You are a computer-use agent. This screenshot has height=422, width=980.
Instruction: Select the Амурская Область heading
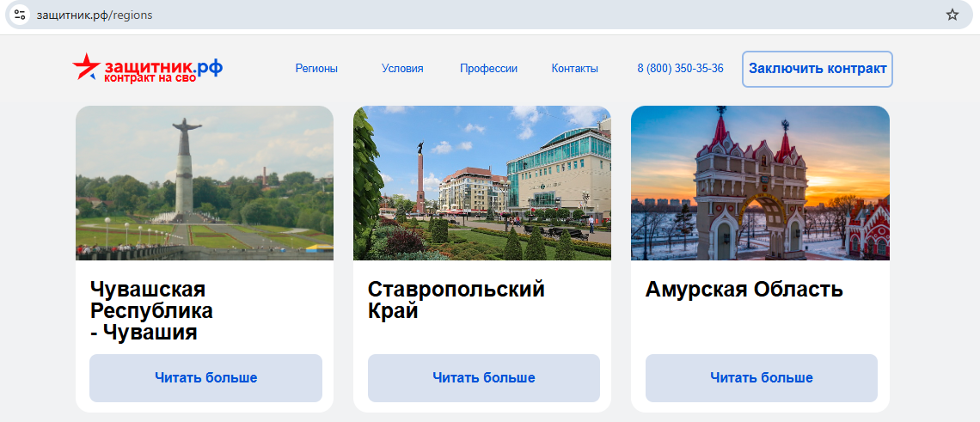(744, 290)
